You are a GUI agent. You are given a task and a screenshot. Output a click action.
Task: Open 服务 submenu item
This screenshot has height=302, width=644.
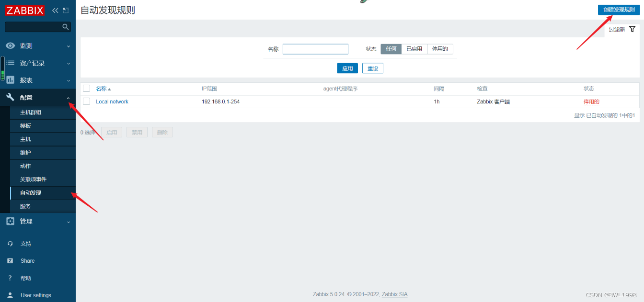(43, 206)
